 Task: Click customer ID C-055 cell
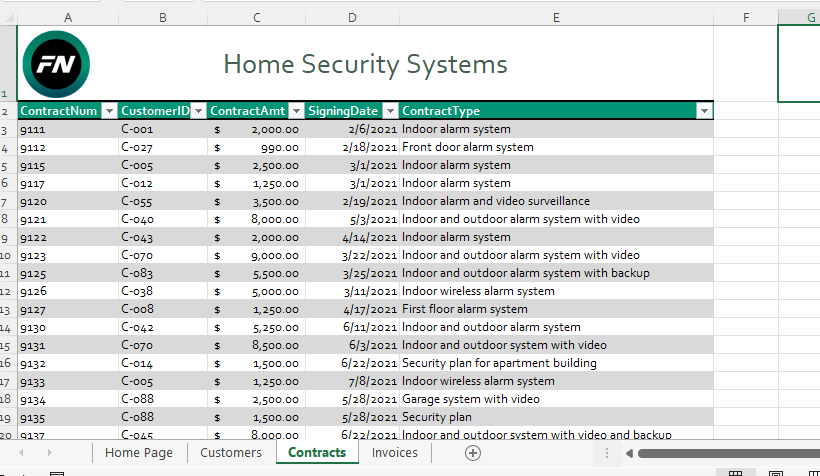click(x=163, y=201)
